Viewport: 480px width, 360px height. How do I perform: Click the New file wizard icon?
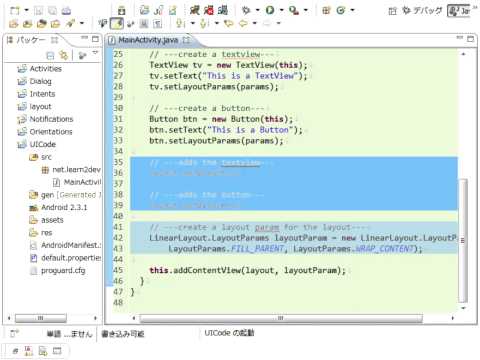tap(15, 11)
